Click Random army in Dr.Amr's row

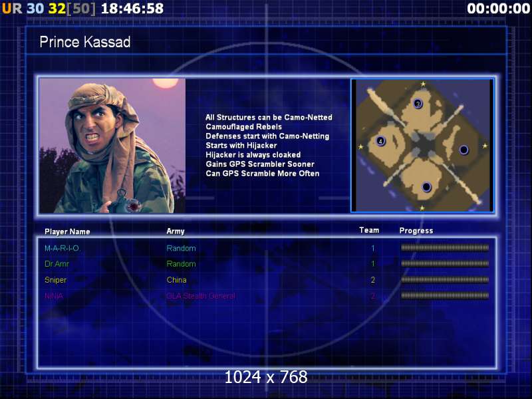coord(181,264)
